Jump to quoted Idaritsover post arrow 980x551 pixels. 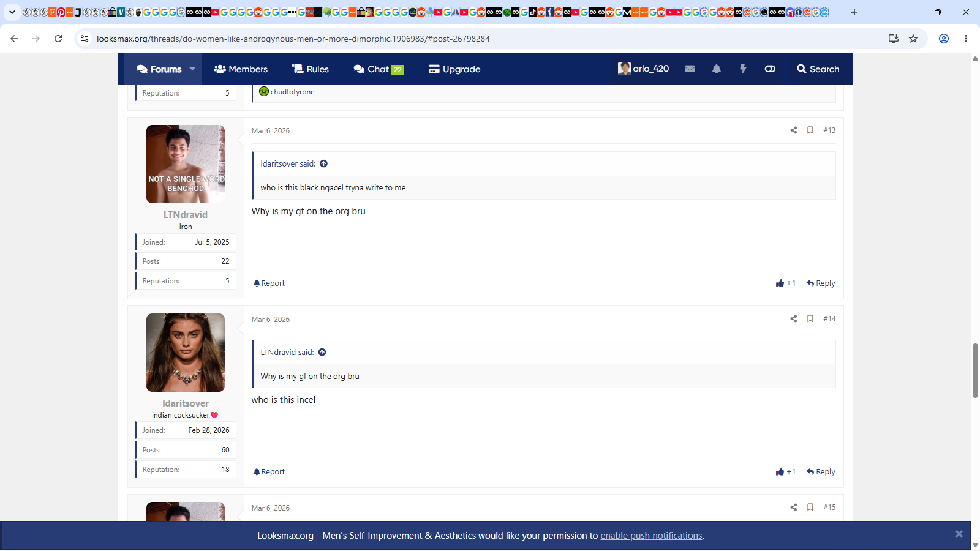coord(323,164)
